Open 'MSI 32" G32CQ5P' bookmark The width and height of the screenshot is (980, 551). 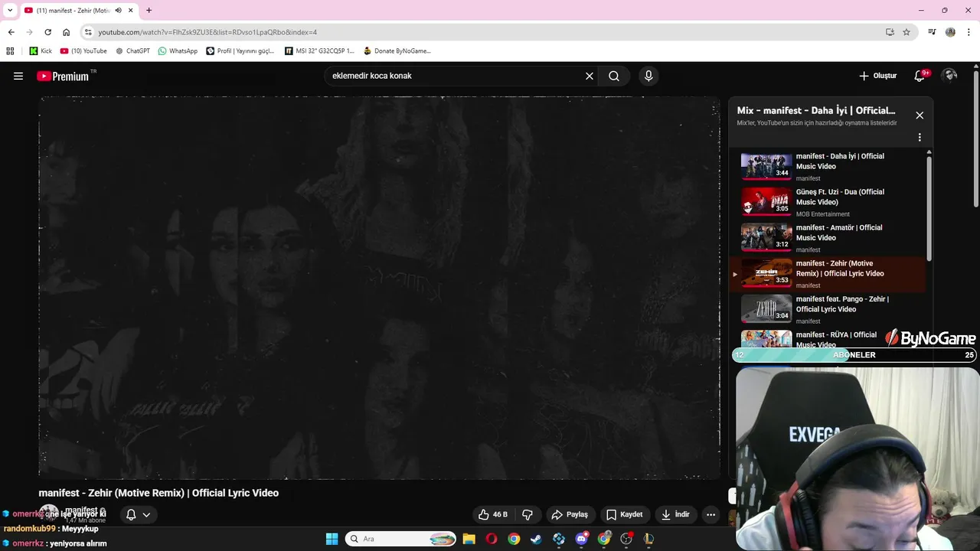point(319,51)
